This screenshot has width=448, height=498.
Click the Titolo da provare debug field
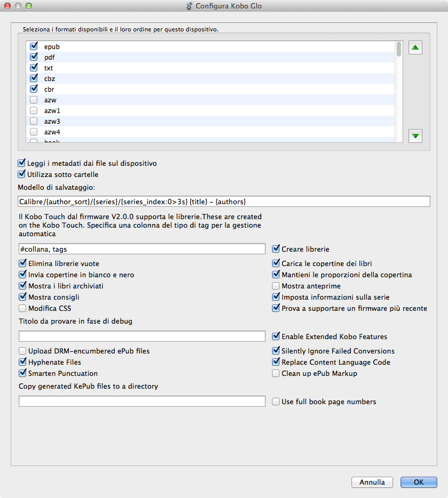(142, 336)
